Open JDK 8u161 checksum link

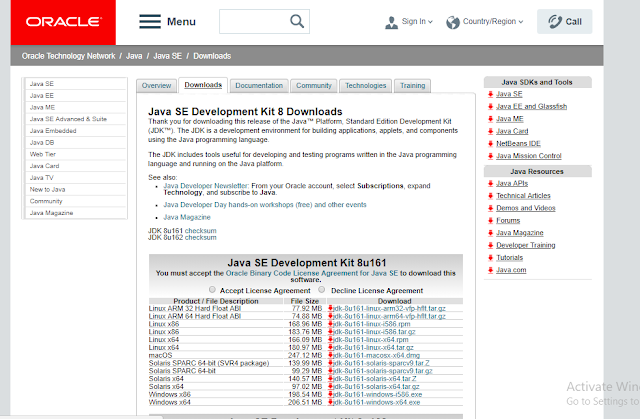coord(200,231)
